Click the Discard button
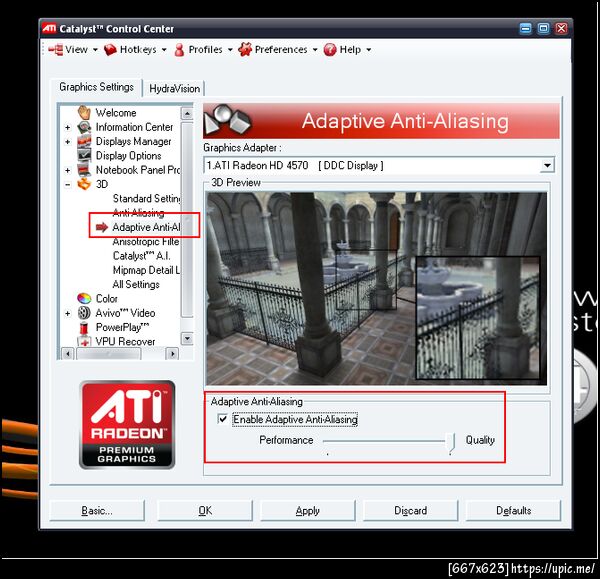This screenshot has height=579, width=600. pyautogui.click(x=410, y=510)
